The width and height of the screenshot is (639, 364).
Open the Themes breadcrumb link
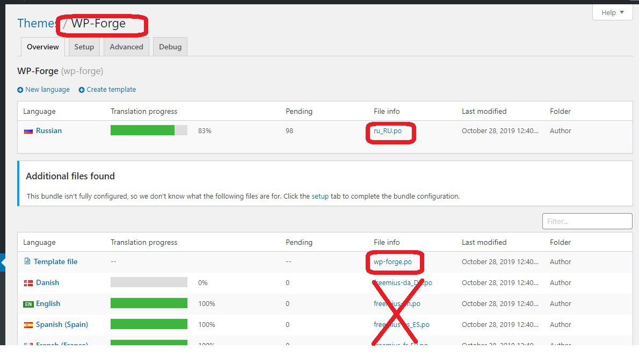pos(37,23)
